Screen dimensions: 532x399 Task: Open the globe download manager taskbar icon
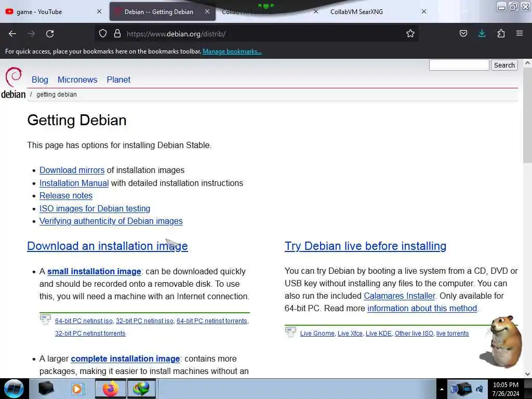(x=141, y=389)
